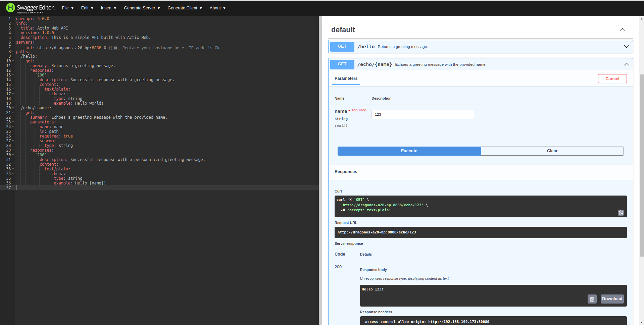Collapse the default tag section chevron
This screenshot has height=325, width=644.
click(x=622, y=30)
